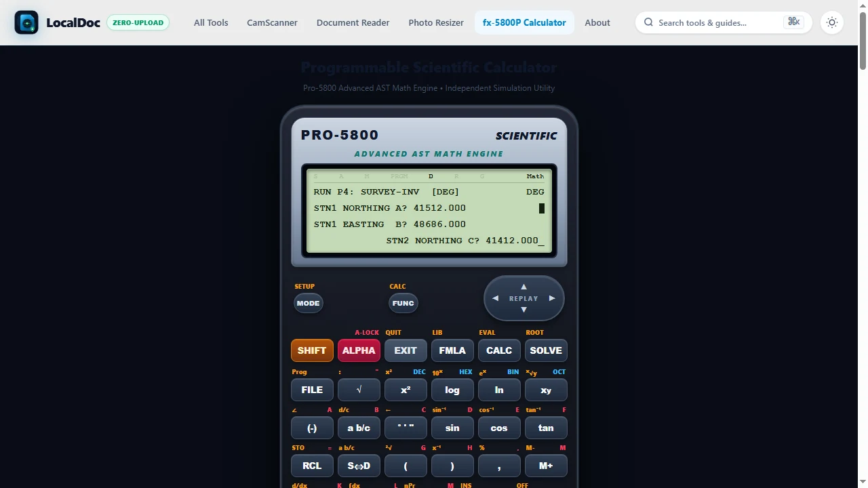The image size is (868, 488).
Task: Click the ZERO-UPLOAD badge
Action: pyautogui.click(x=138, y=22)
